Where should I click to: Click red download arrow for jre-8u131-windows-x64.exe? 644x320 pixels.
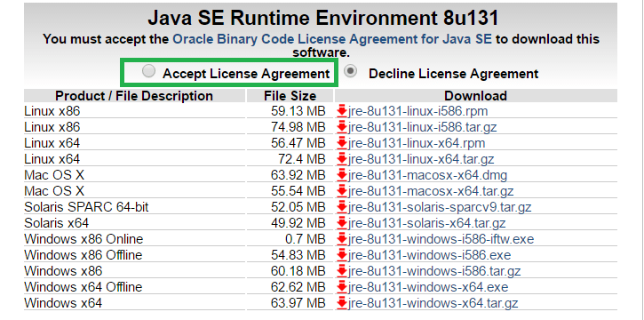click(342, 287)
